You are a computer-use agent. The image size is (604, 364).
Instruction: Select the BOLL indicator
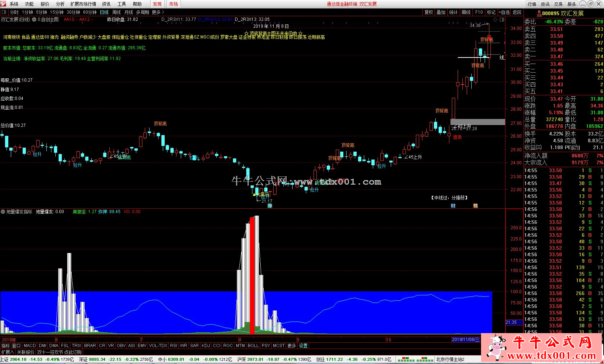pos(253,346)
